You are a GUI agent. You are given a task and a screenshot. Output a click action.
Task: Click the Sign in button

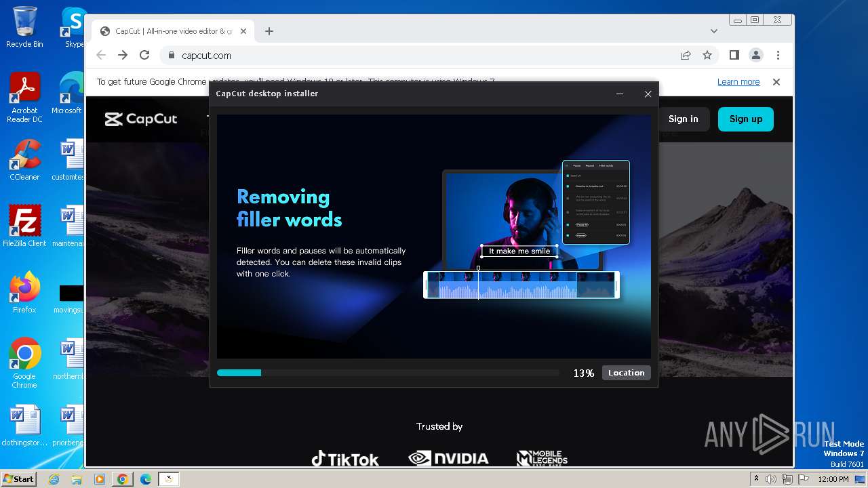pyautogui.click(x=683, y=119)
